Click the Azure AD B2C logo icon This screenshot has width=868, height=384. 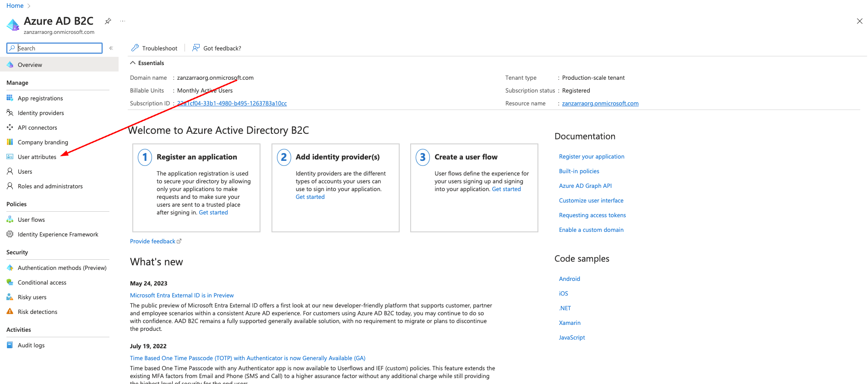coord(13,25)
